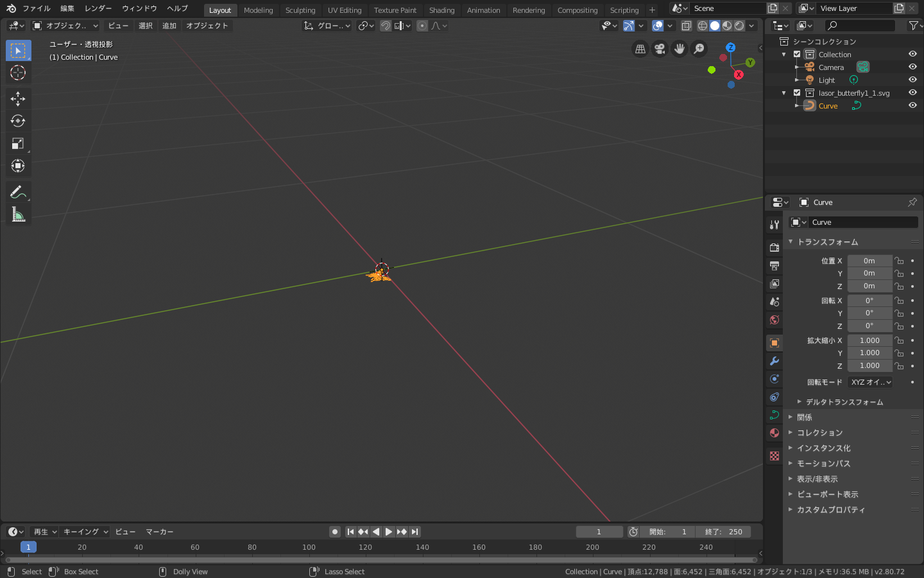
Task: Click the current frame number field
Action: 599,532
